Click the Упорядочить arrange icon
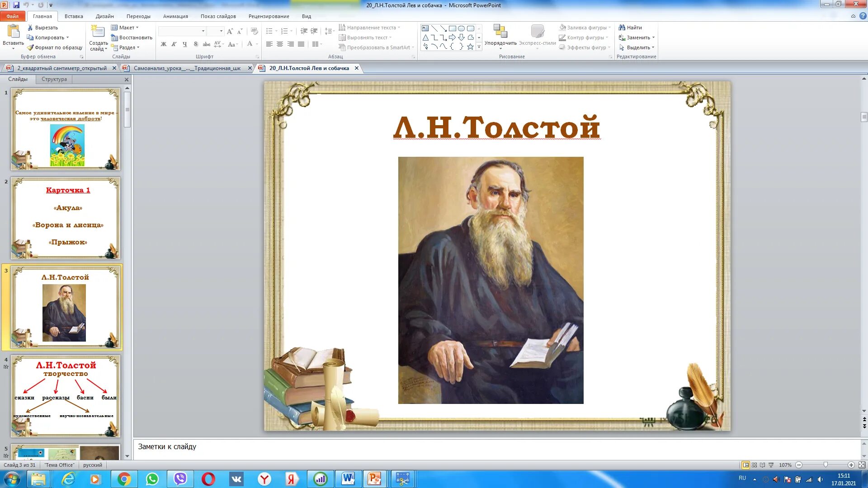The height and width of the screenshot is (488, 868). 500,31
